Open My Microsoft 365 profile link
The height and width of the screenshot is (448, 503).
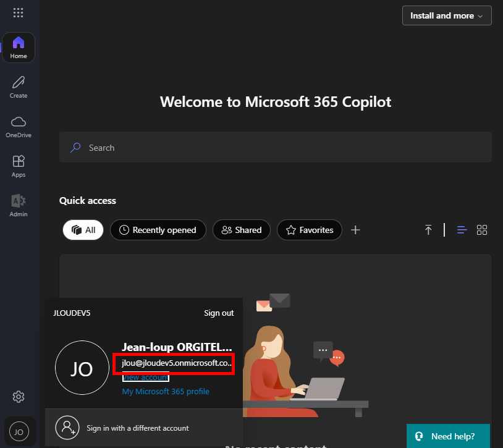pyautogui.click(x=166, y=392)
